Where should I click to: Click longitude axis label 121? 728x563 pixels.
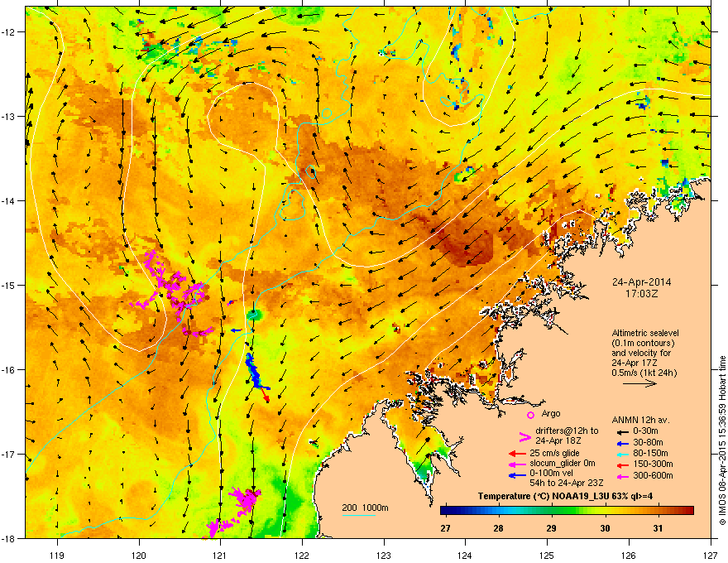point(220,555)
